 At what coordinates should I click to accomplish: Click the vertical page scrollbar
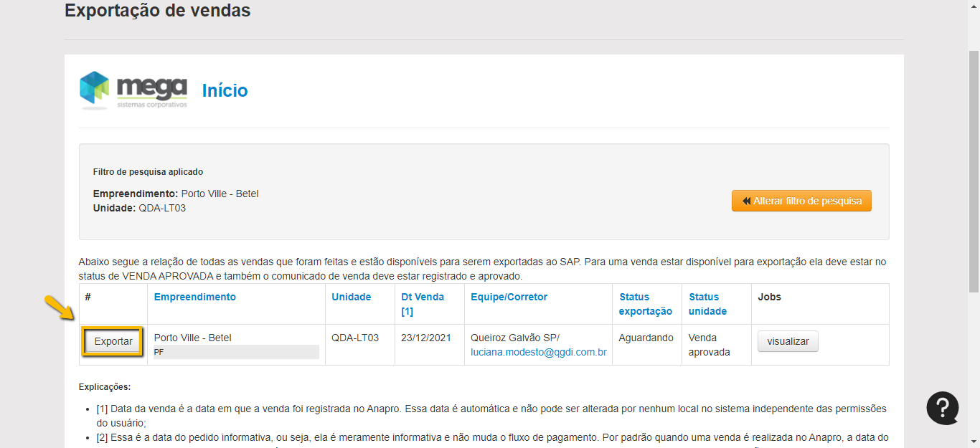click(974, 172)
